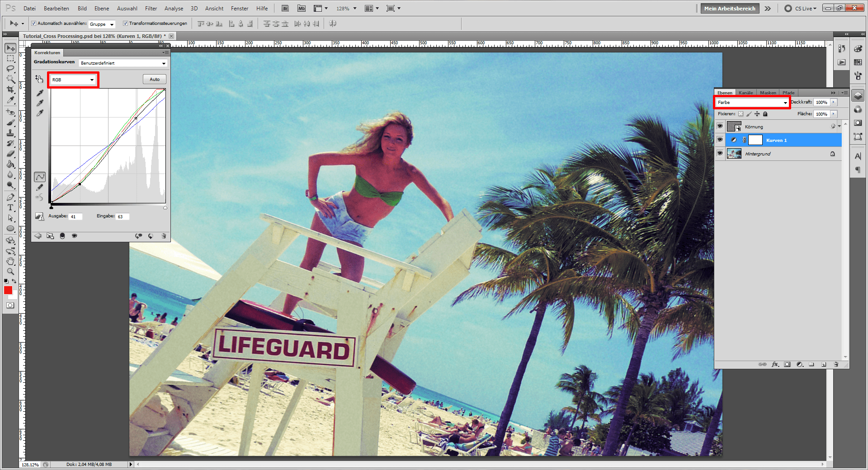Uncheck Automatisch auswählen checkbox
Viewport: 868px width, 470px height.
pyautogui.click(x=33, y=23)
